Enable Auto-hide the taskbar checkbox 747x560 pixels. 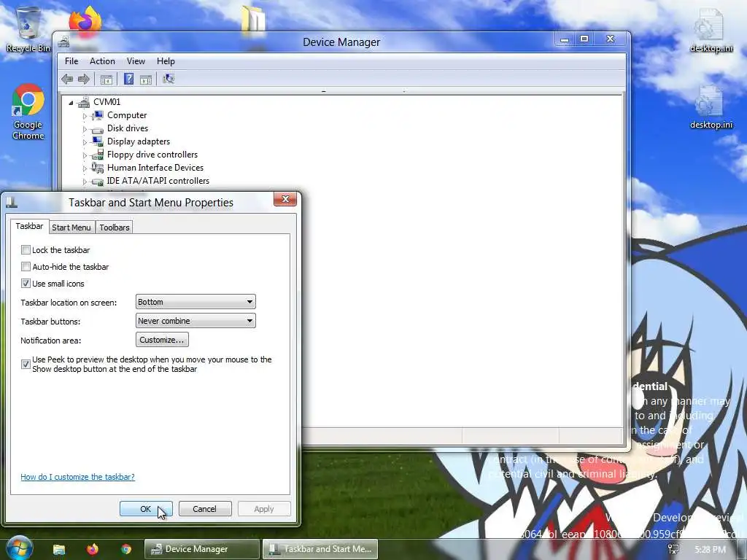tap(26, 267)
